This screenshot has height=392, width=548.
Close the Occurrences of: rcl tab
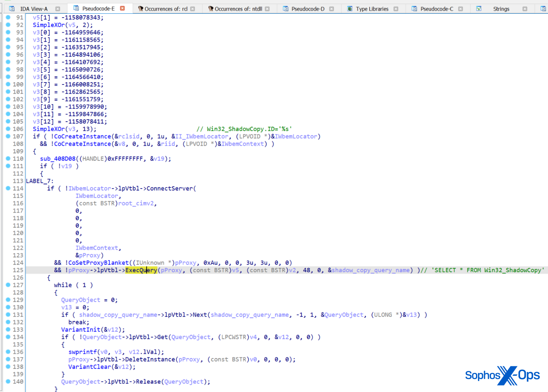point(192,9)
